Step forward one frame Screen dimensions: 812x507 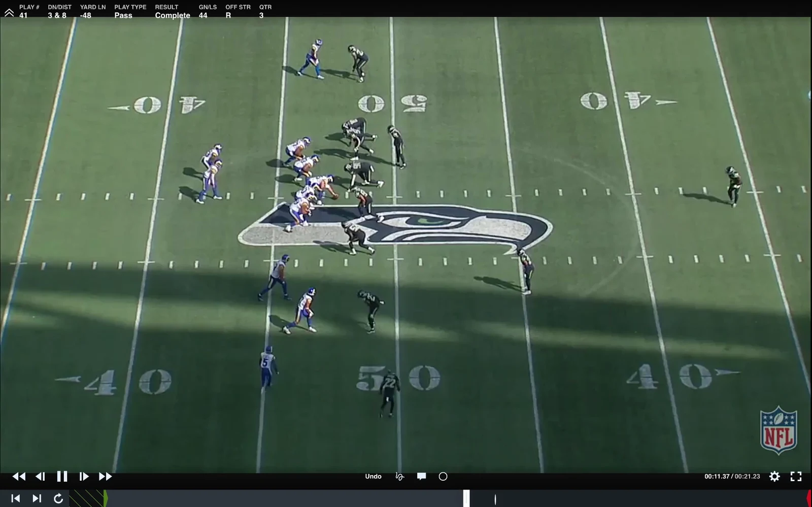click(x=84, y=477)
